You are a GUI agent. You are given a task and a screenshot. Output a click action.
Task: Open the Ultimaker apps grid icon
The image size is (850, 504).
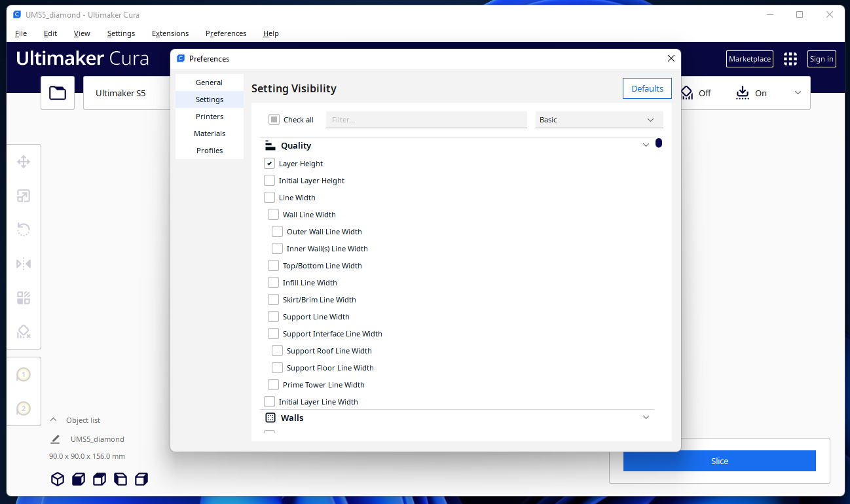[790, 59]
